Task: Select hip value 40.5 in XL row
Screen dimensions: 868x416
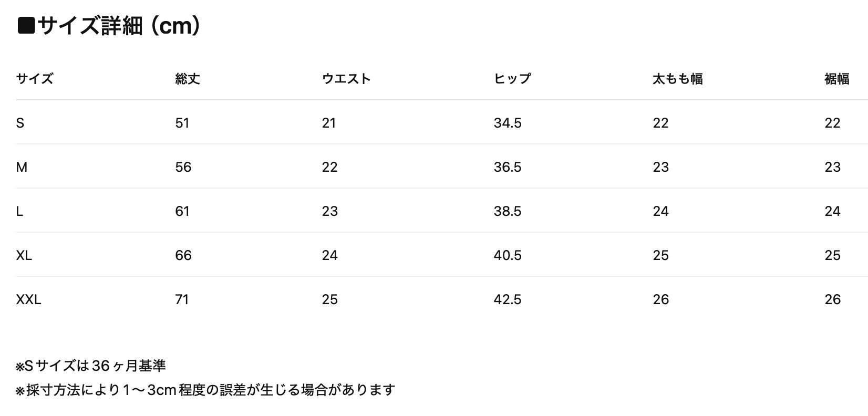Action: (508, 255)
